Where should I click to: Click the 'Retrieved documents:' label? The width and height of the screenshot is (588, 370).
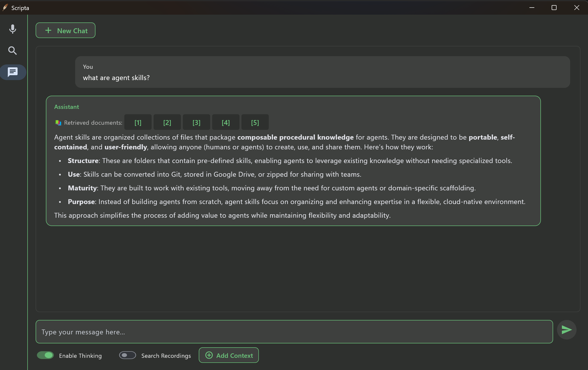pos(93,123)
